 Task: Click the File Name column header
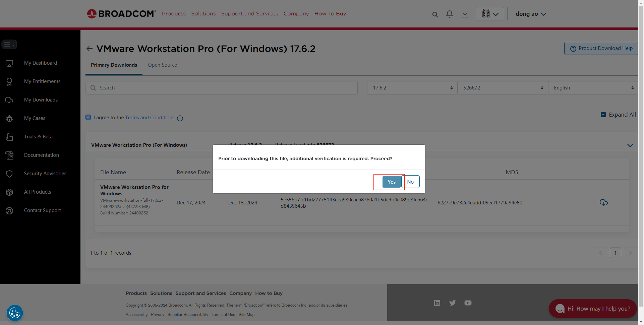pyautogui.click(x=113, y=172)
